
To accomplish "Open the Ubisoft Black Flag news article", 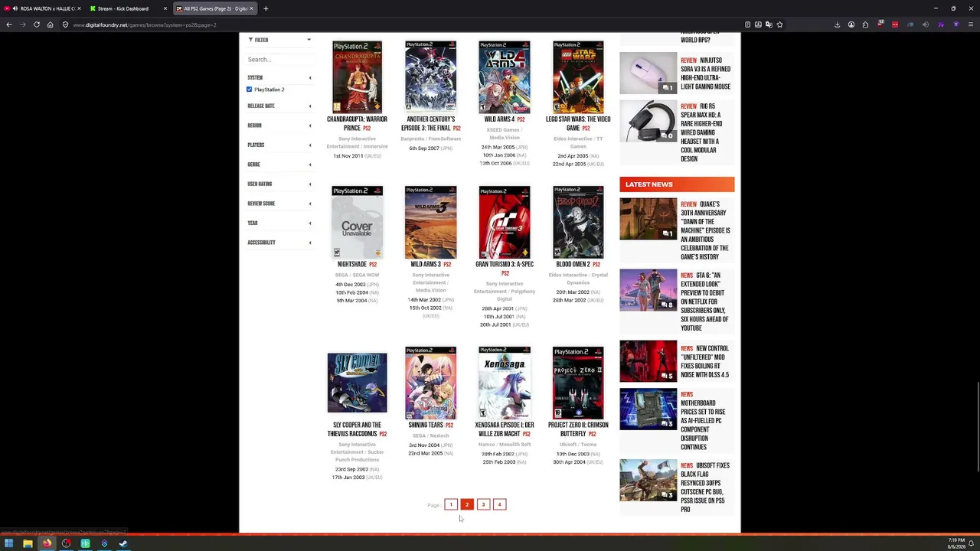I will coord(705,487).
